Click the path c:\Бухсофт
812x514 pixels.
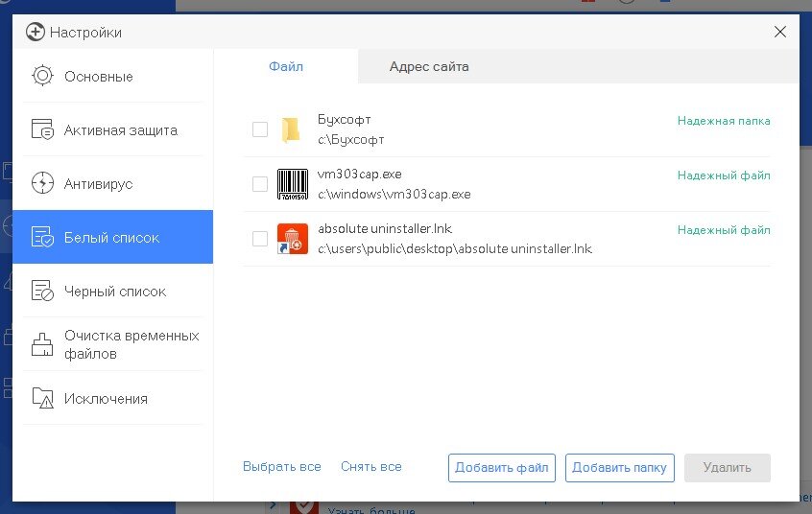click(351, 140)
